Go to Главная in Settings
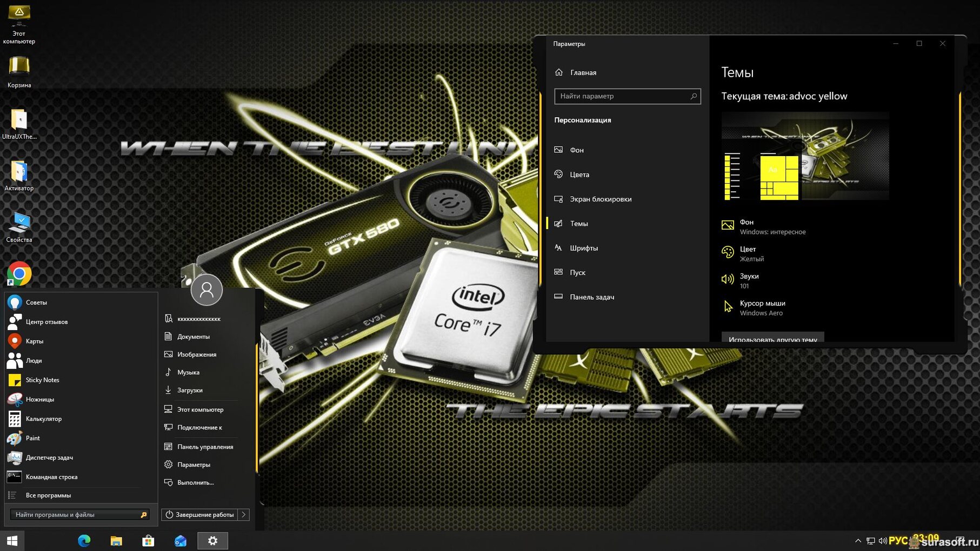 tap(627, 72)
